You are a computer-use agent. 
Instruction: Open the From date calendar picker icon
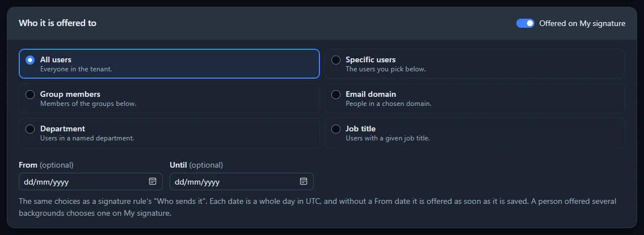(153, 181)
